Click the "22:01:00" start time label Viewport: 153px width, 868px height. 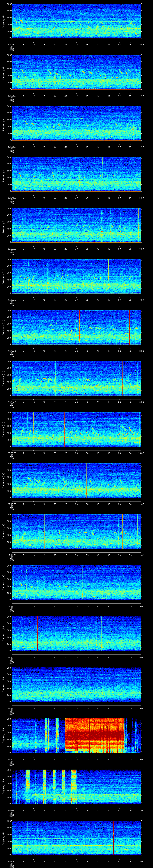(x=12, y=44)
